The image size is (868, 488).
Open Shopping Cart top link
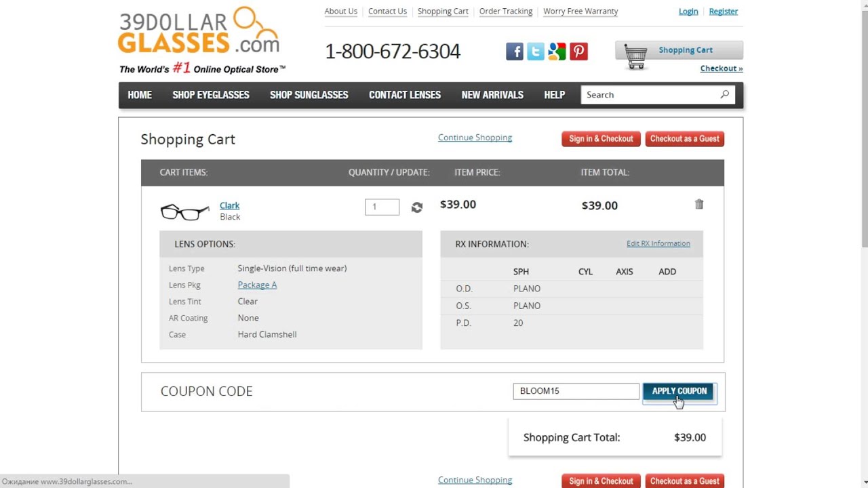tap(443, 12)
